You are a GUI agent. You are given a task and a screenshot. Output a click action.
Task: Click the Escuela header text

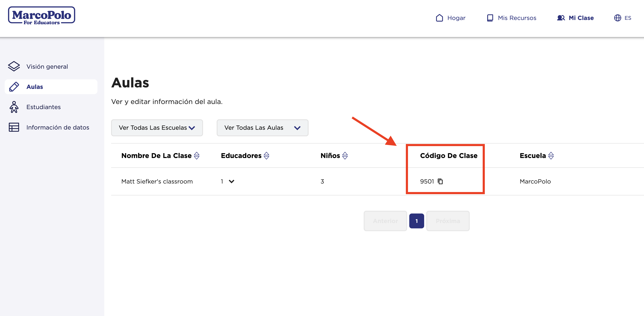pos(533,156)
